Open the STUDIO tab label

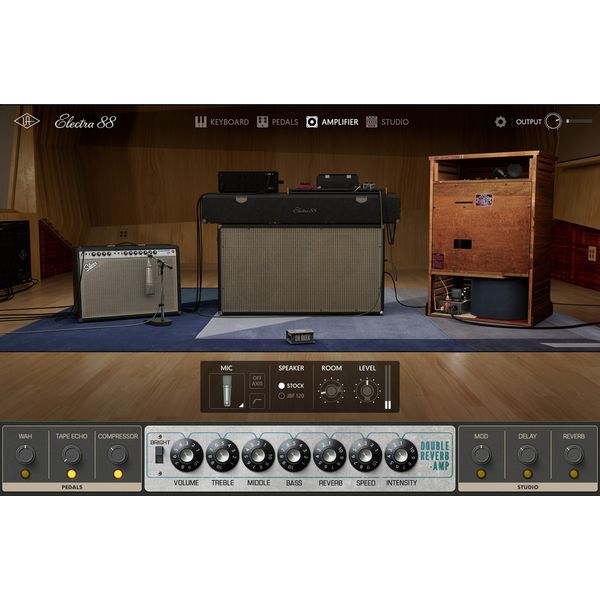[395, 122]
